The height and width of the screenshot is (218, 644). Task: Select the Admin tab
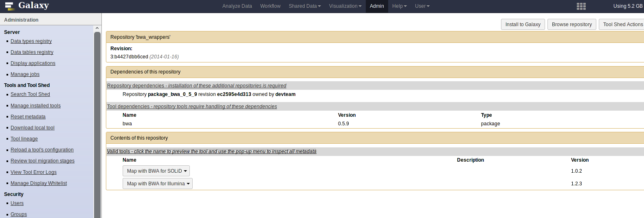pos(377,6)
